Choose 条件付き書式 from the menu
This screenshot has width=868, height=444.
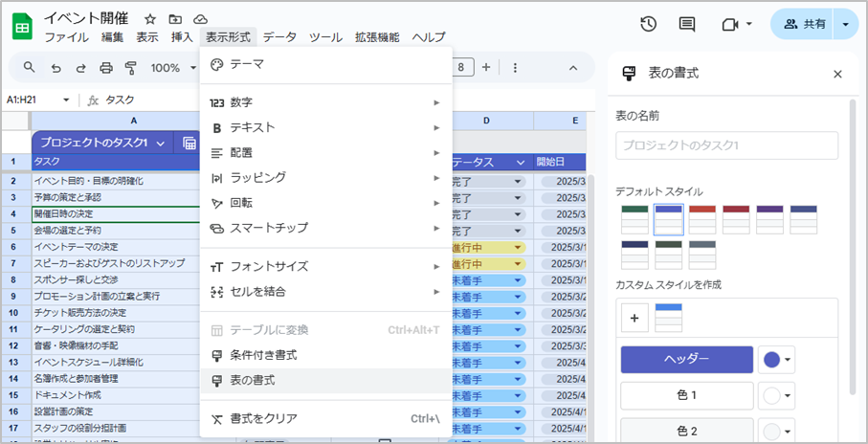pos(326,355)
